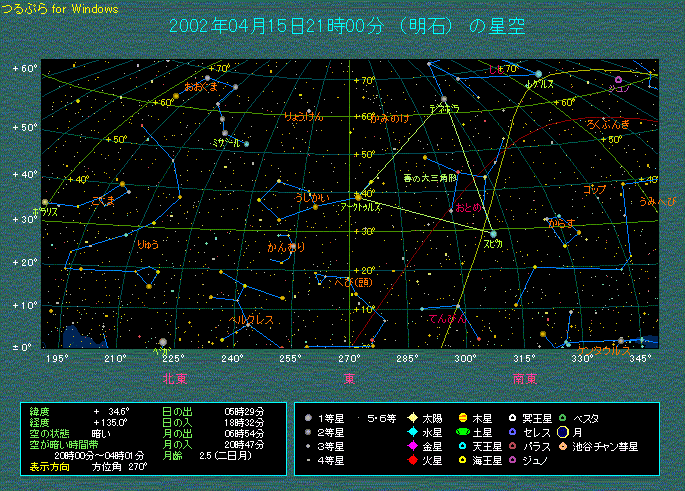Image resolution: width=685 pixels, height=491 pixels.
Task: Select the パラス Pallas icon in legend
Action: click(x=513, y=446)
